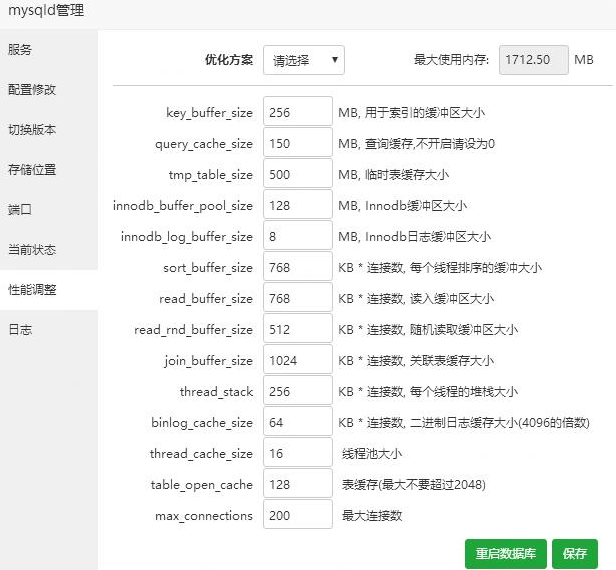Open the 优化方案 dropdown menu
The height and width of the screenshot is (570, 616).
tap(304, 60)
